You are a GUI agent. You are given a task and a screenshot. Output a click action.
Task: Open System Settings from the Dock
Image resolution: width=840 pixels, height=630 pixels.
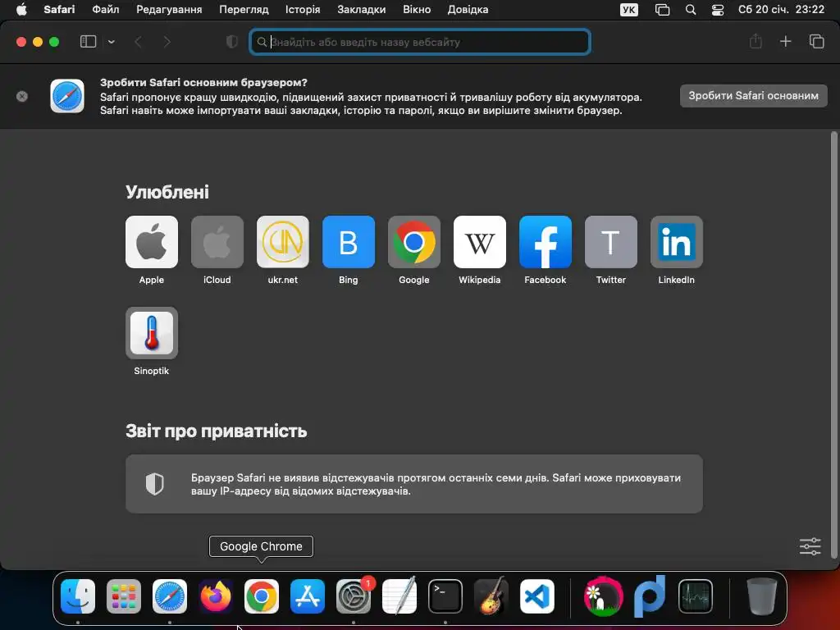click(x=354, y=596)
